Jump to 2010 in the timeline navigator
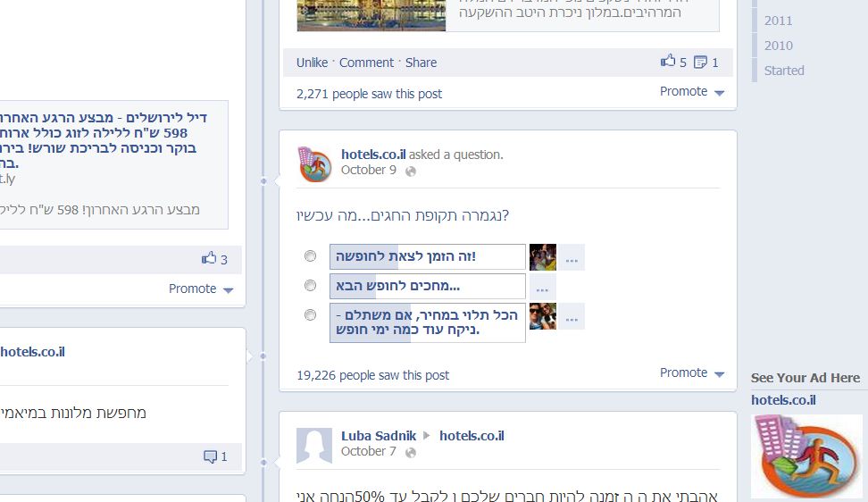 click(779, 46)
